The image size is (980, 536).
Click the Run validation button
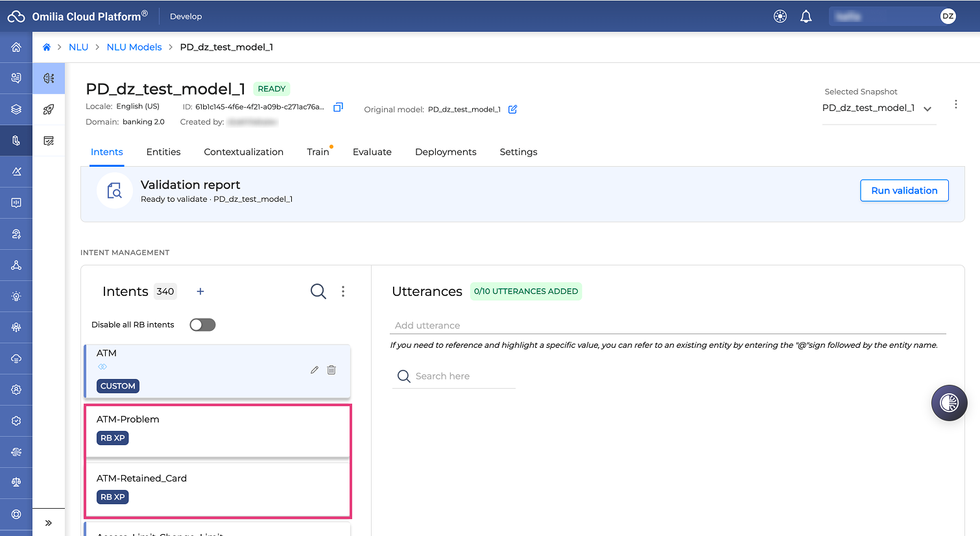pyautogui.click(x=904, y=191)
